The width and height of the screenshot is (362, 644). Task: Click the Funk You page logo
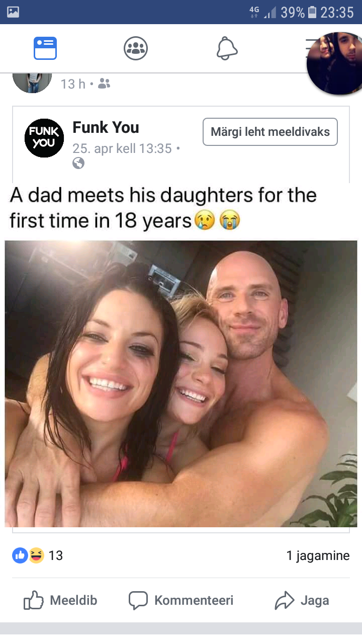tap(44, 138)
